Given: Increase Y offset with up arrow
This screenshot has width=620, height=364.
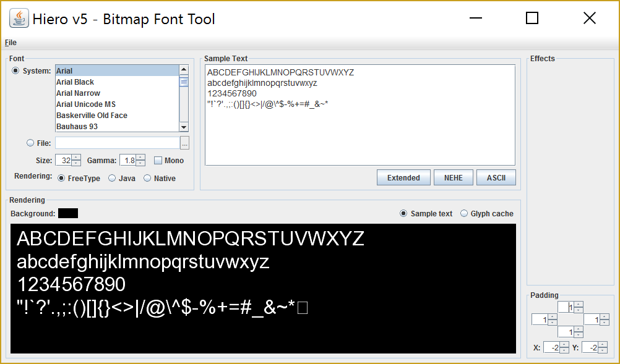Looking at the screenshot, I should click(x=603, y=345).
